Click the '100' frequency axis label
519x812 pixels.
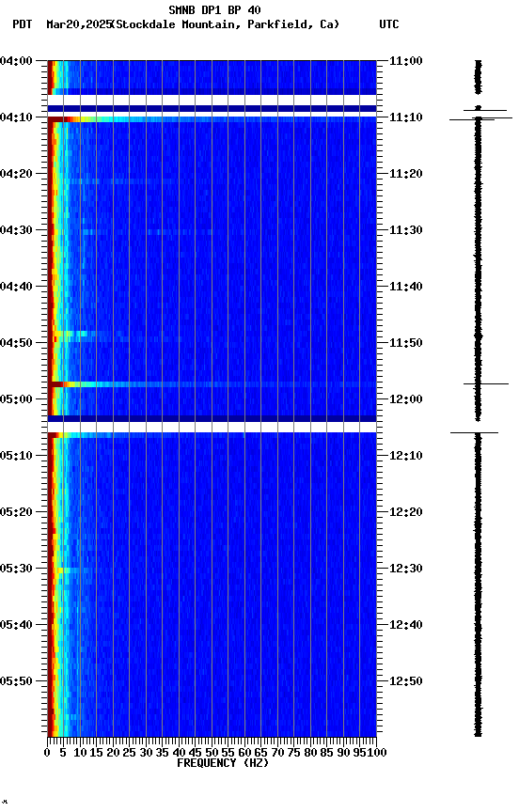point(377,753)
